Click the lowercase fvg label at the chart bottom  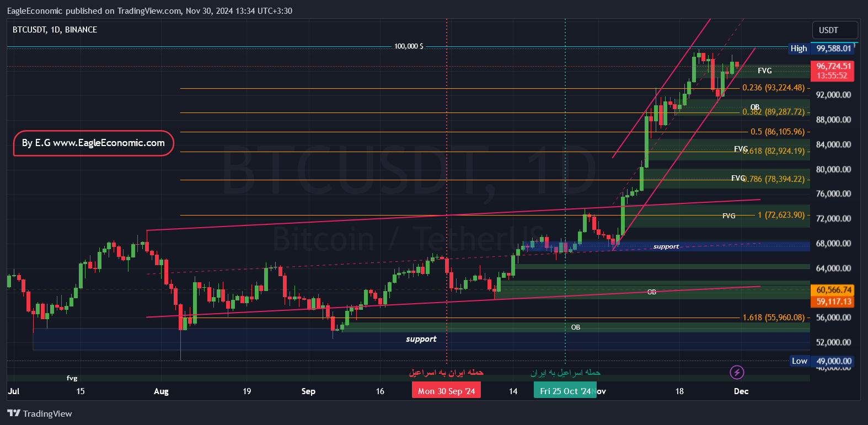(72, 378)
